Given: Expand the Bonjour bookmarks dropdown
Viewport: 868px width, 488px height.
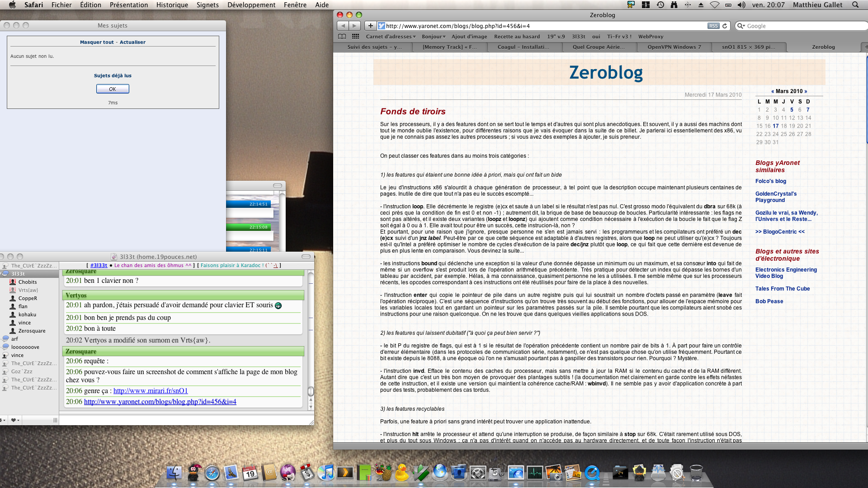Looking at the screenshot, I should (x=434, y=37).
